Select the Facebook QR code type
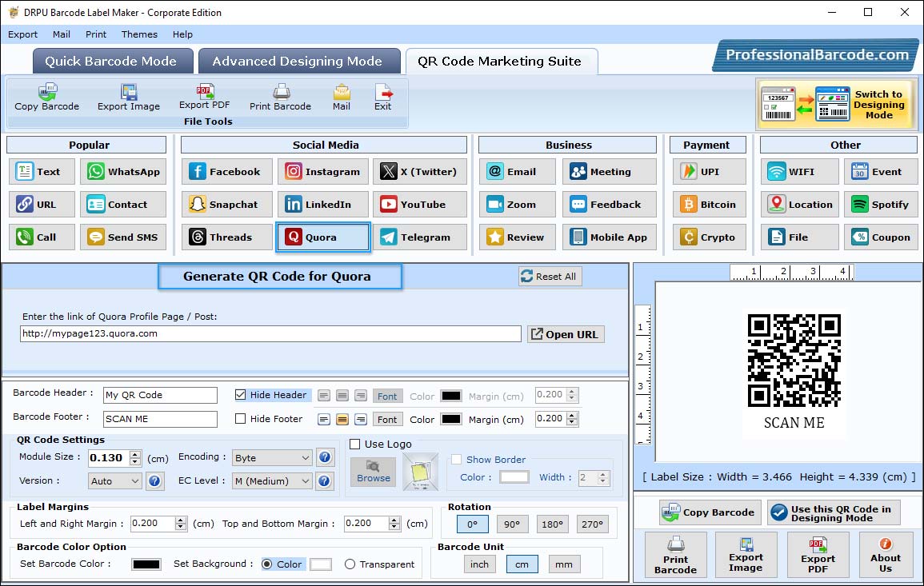Screen dimensions: 924x586 pos(227,171)
